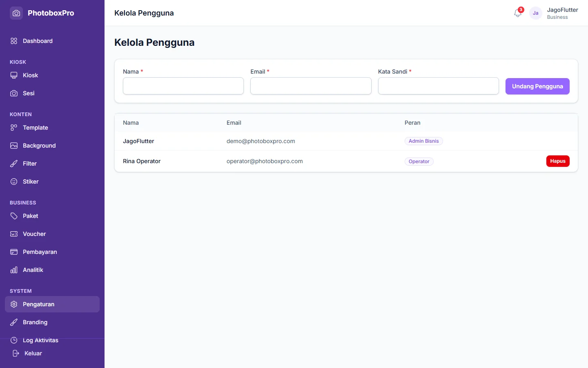This screenshot has width=588, height=368.
Task: Click the Kiosk monitor icon
Action: 14,75
